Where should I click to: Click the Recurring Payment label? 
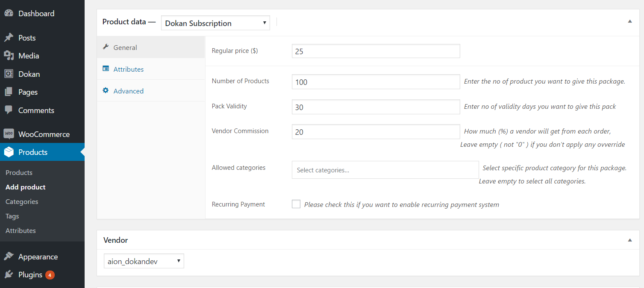[x=238, y=204]
